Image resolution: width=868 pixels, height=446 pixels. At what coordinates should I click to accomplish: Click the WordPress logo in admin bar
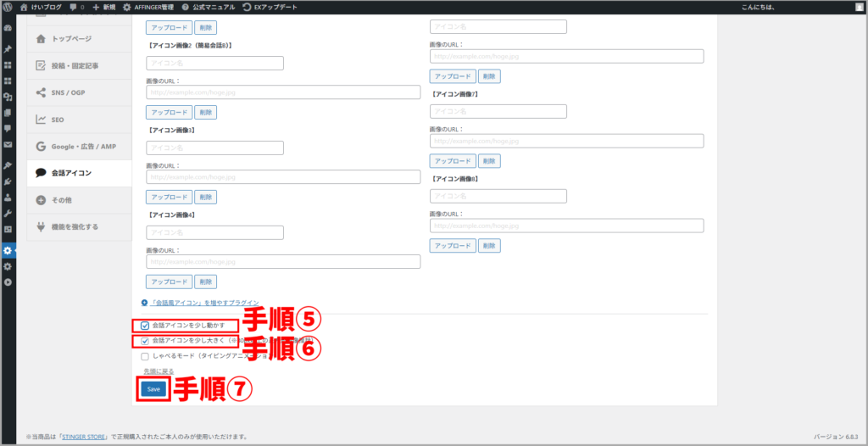8,7
